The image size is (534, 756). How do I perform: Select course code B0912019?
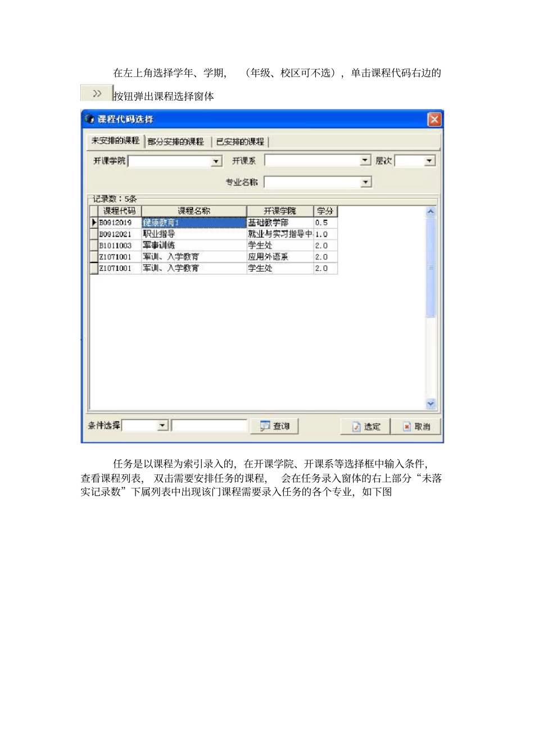pyautogui.click(x=119, y=223)
